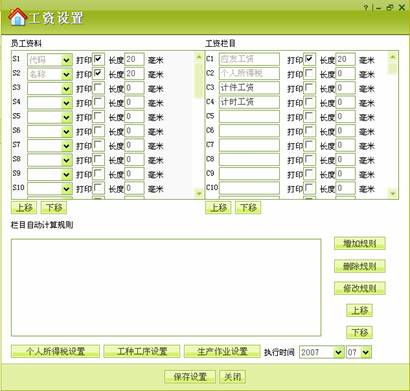Open the 执行时间 year dropdown showing 2007

338,352
